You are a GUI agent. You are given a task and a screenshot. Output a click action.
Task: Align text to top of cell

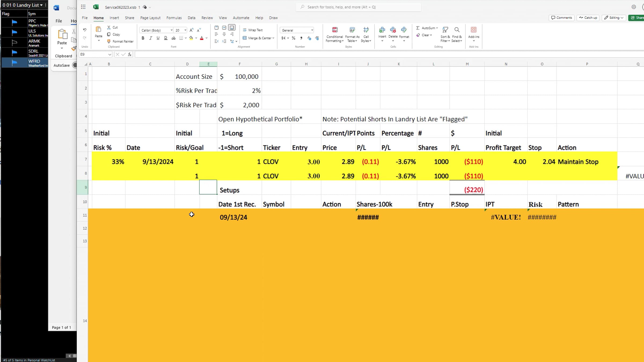coord(217,27)
